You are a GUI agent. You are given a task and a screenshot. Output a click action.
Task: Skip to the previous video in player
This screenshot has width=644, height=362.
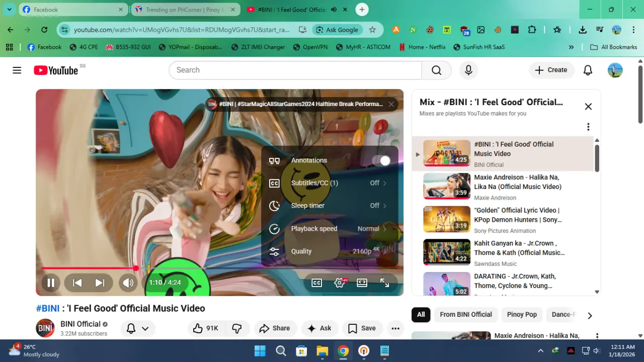click(x=77, y=283)
